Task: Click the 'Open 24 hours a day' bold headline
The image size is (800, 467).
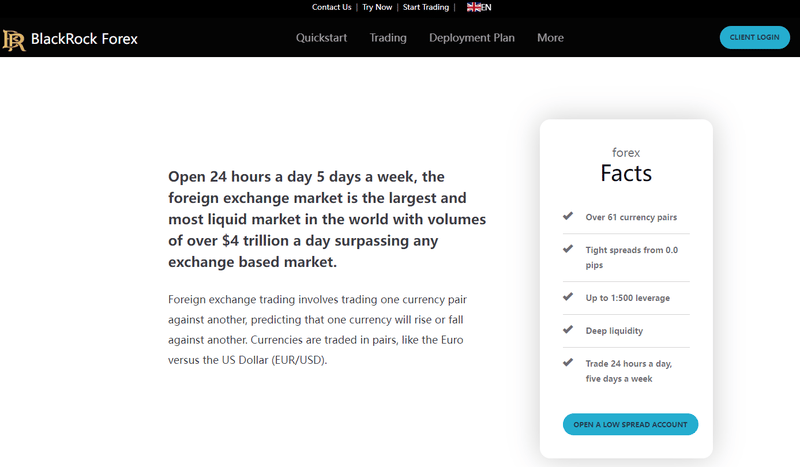Action: [327, 219]
